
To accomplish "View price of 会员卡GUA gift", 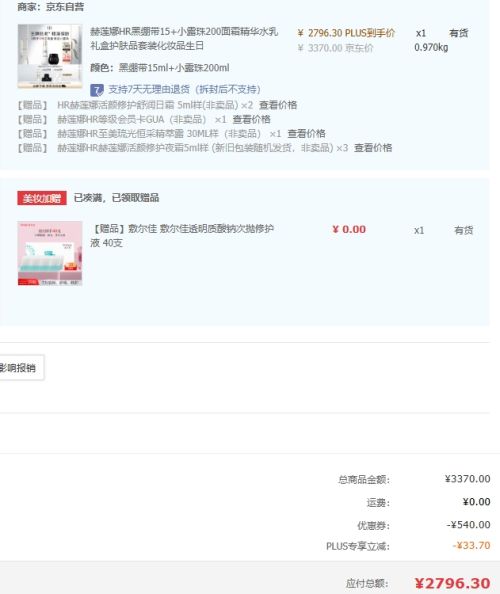I will 251,119.
